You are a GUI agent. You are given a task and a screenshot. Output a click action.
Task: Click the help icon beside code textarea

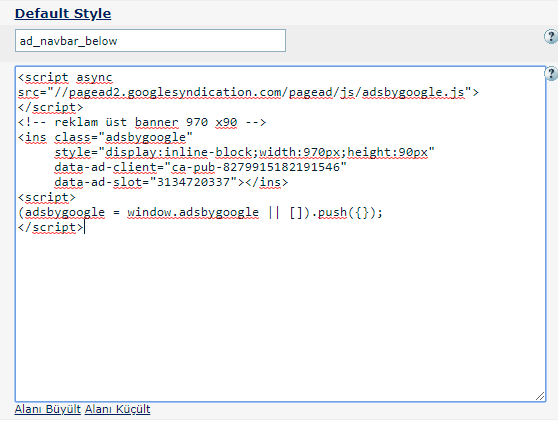coord(551,74)
